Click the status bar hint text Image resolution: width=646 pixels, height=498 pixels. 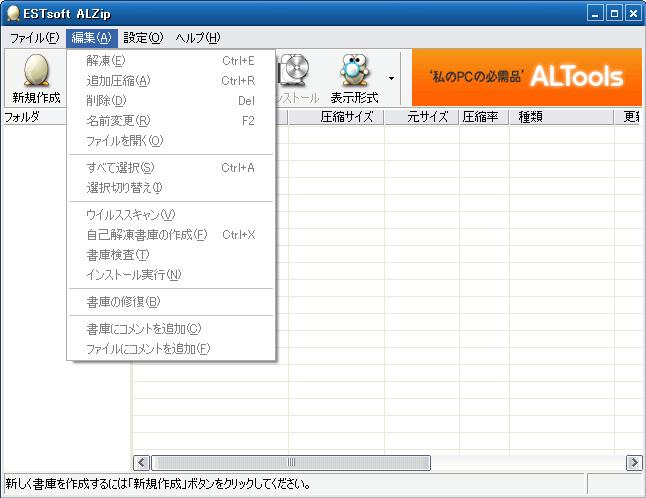coord(159,483)
